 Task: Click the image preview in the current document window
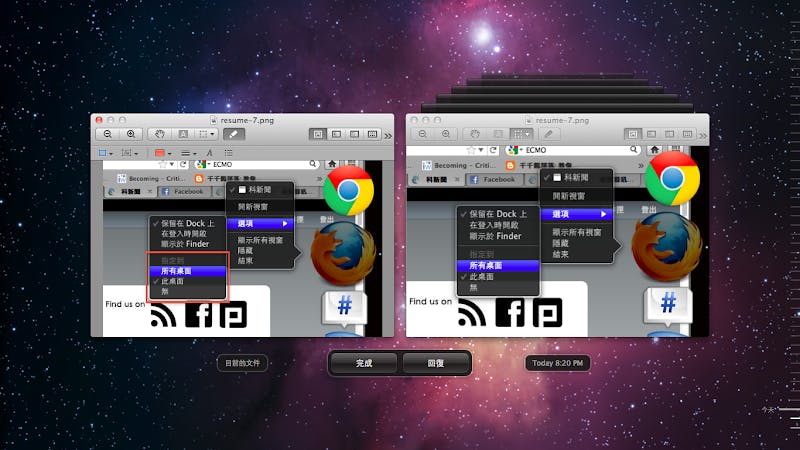[x=242, y=248]
